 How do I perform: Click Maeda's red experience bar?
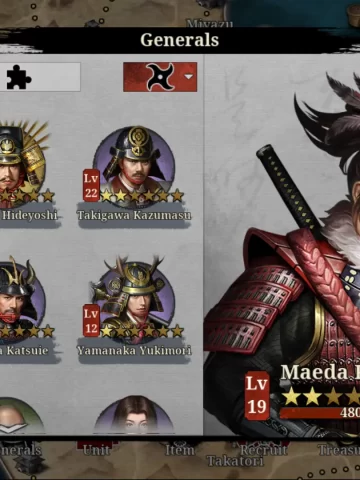[x=320, y=413]
